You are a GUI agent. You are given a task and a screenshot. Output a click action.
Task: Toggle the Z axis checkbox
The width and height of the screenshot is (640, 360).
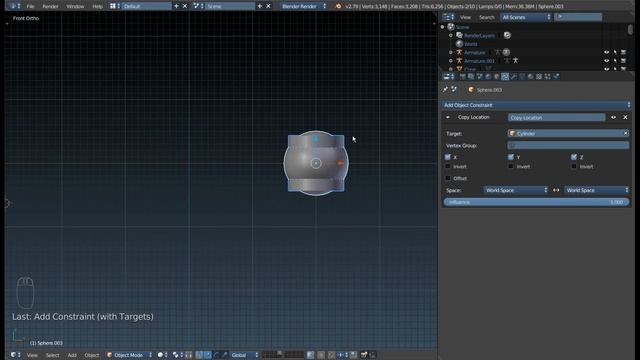click(574, 157)
